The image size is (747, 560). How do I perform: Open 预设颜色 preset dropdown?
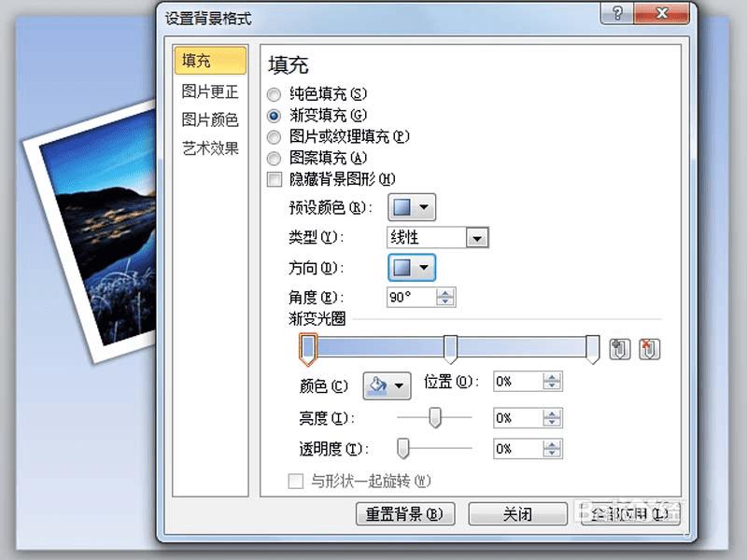(x=412, y=207)
